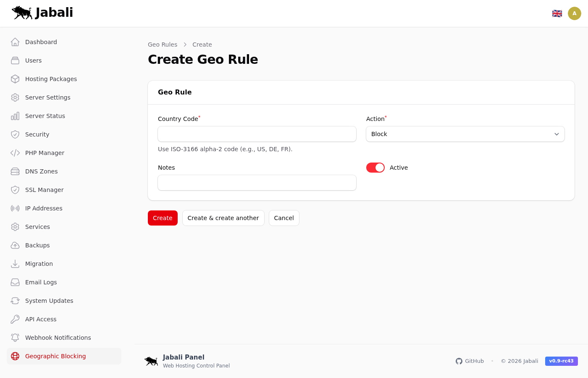Open DNS Zones in the sidebar
This screenshot has height=378, width=588.
coord(41,171)
